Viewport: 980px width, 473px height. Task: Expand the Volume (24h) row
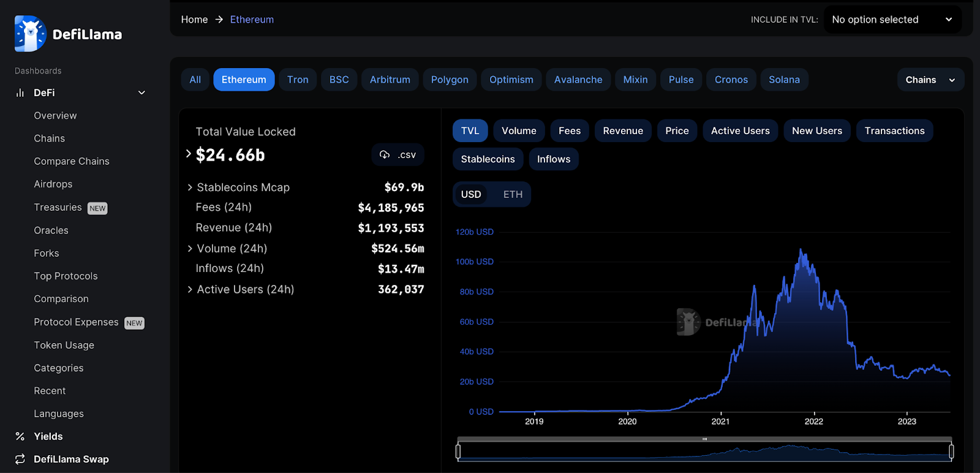pyautogui.click(x=190, y=248)
